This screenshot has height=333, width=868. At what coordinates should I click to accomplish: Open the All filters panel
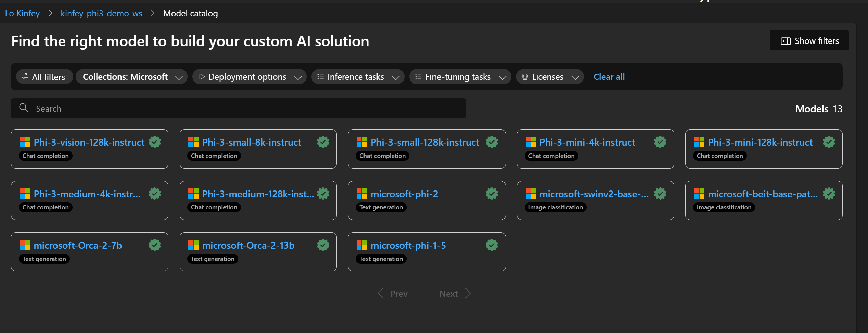click(44, 77)
